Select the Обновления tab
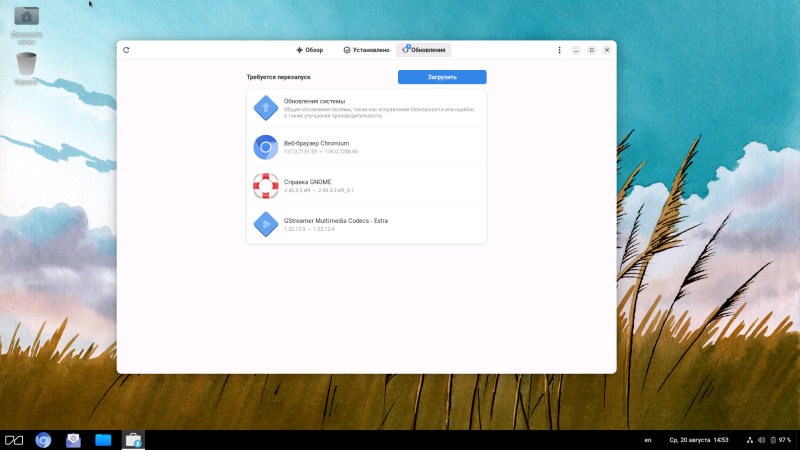The image size is (800, 450). point(424,50)
